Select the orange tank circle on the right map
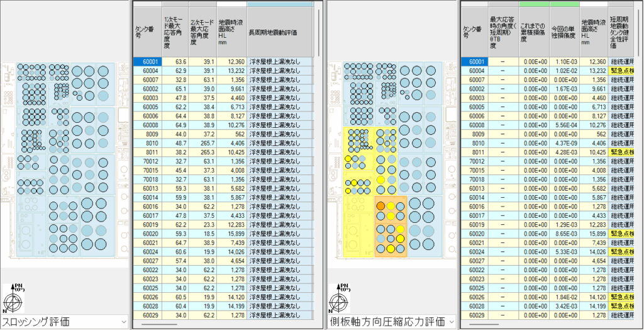Viewport: 644px width, 330px height. [x=380, y=205]
